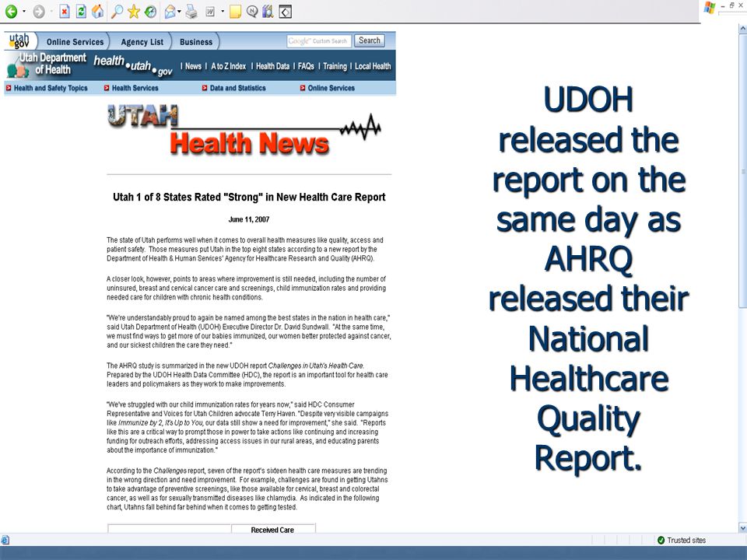
Task: Open the News link
Action: (193, 66)
